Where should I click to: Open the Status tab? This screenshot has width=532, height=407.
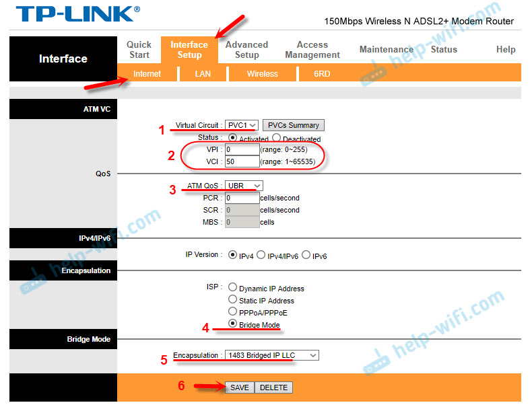click(444, 50)
